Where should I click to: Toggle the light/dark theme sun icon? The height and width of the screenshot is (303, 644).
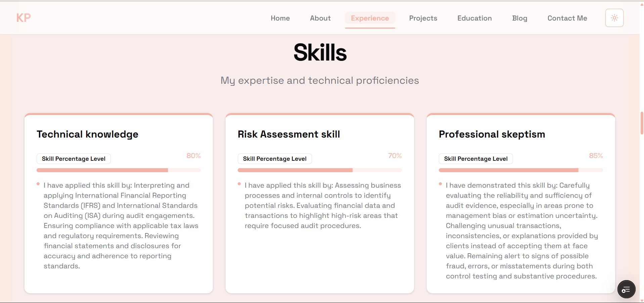614,18
